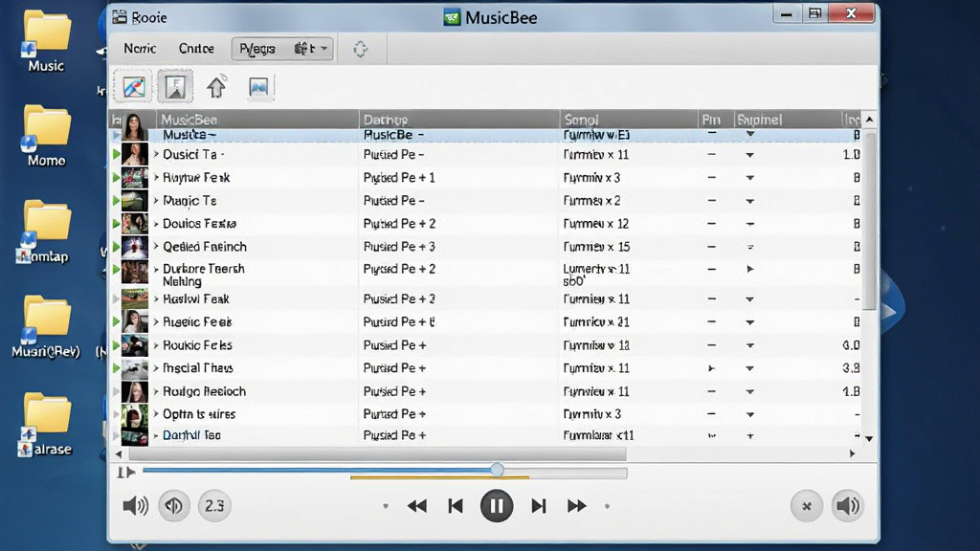Screen dimensions: 980x551
Task: Click the vertical scrollbar up arrow
Action: pos(869,120)
